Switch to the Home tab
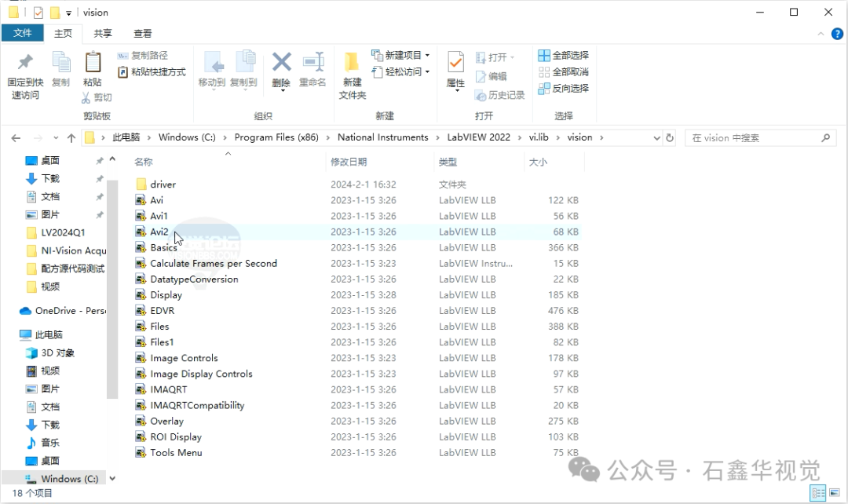Screen dimensions: 848x504 tap(63, 34)
